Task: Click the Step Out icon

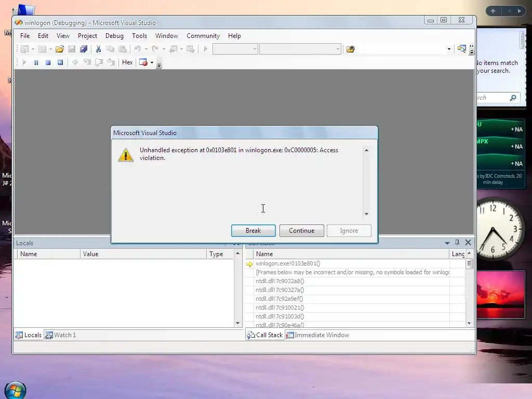Action: coord(111,62)
